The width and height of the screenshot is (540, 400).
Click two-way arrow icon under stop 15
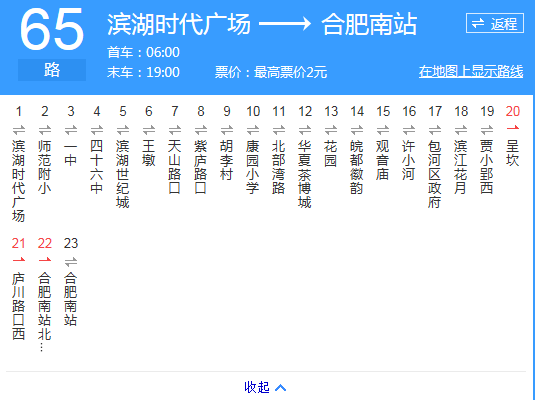pyautogui.click(x=383, y=130)
